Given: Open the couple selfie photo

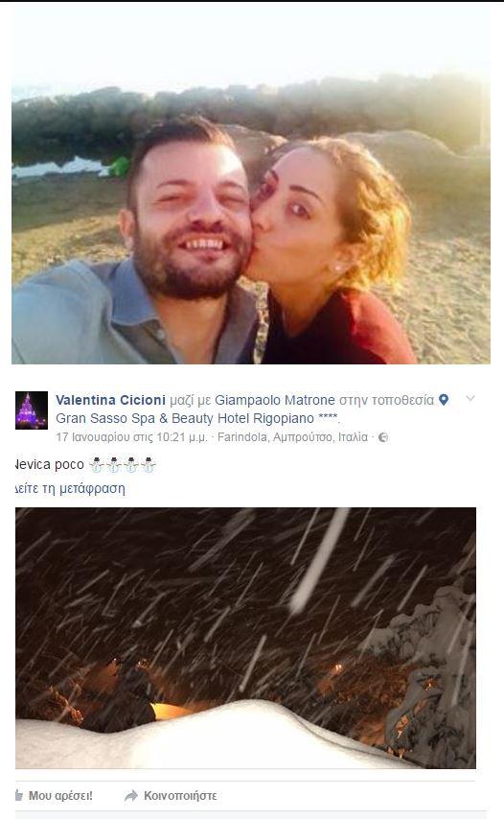Looking at the screenshot, I should (x=251, y=184).
